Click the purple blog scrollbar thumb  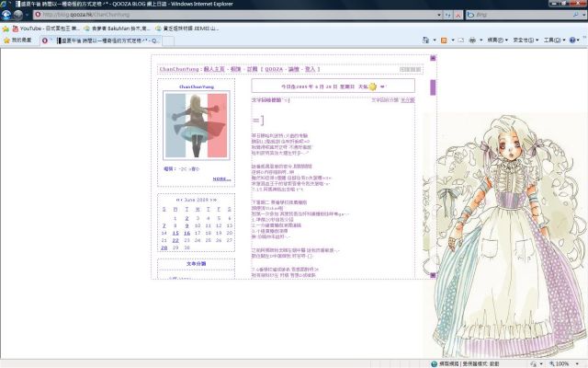pos(433,87)
